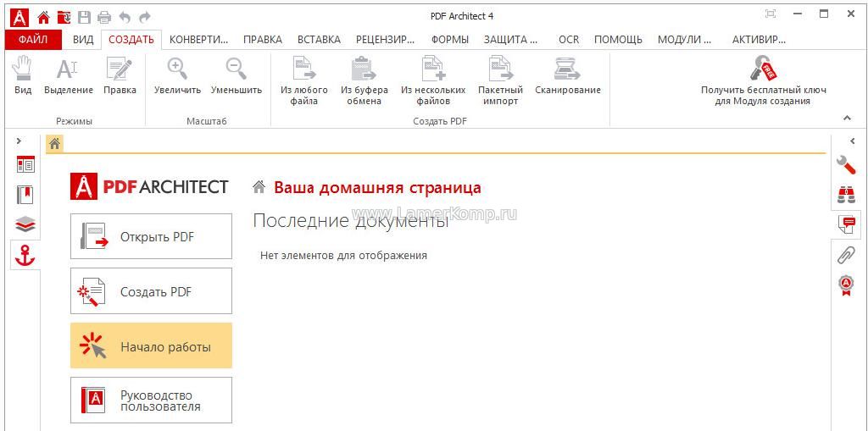Click the Scanning (Сканирование) icon
868x431 pixels.
coord(567,71)
